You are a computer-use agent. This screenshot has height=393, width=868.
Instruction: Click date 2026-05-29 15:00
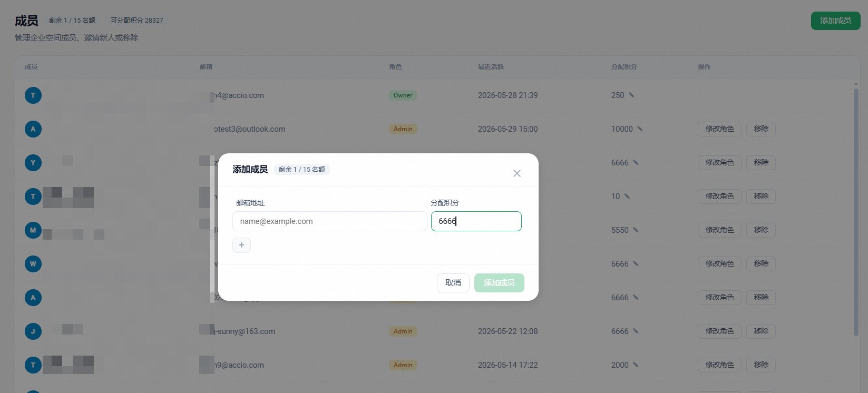(x=508, y=129)
